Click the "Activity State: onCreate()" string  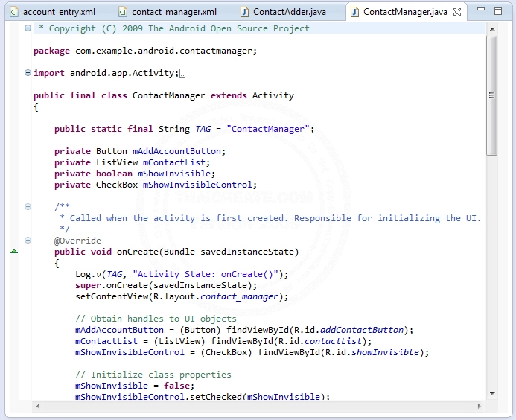pos(206,274)
